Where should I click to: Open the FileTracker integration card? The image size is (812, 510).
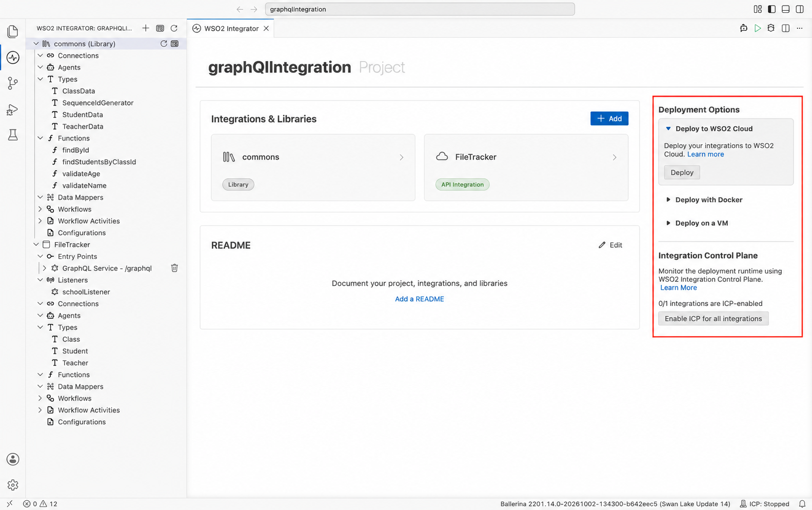526,167
